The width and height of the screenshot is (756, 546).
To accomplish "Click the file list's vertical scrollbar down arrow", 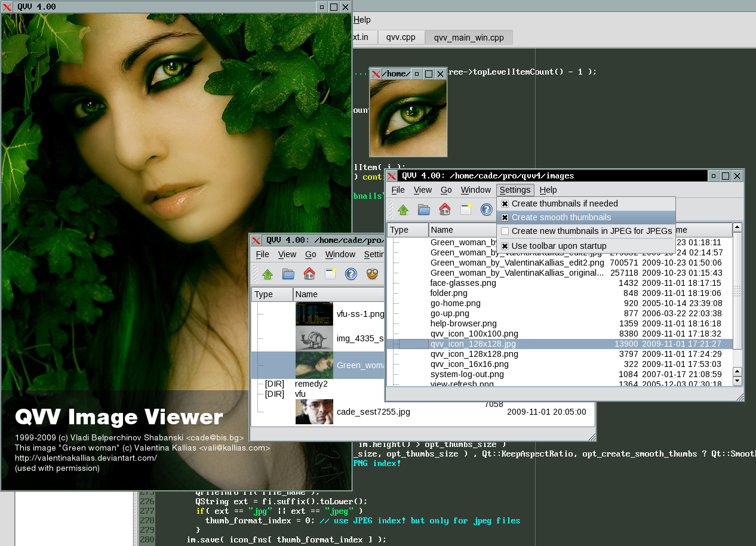I will [737, 381].
